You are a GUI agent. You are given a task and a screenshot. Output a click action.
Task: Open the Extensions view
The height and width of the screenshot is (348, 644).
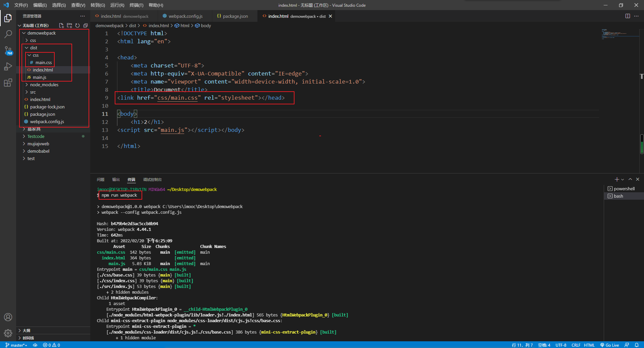[x=8, y=83]
